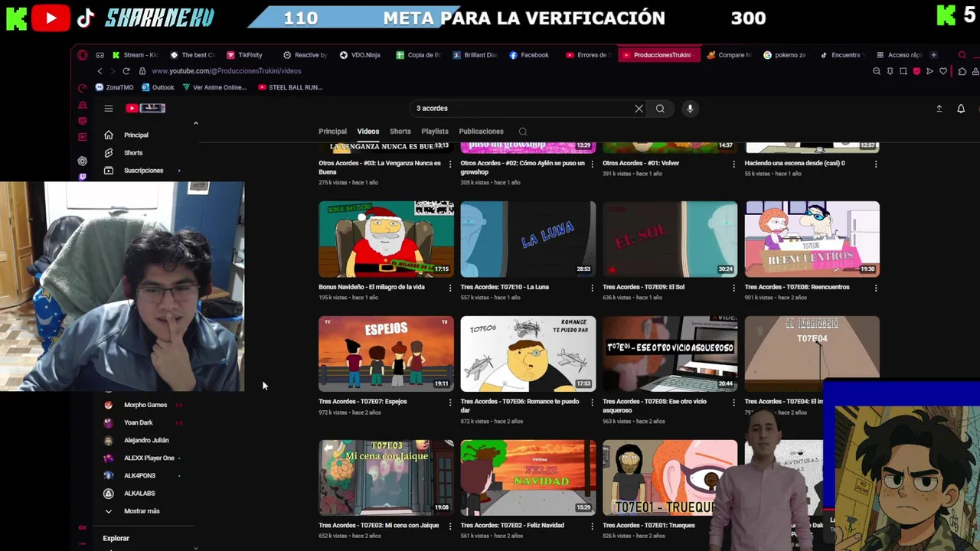Image resolution: width=980 pixels, height=551 pixels.
Task: Open the Create upload icon
Action: 939,109
